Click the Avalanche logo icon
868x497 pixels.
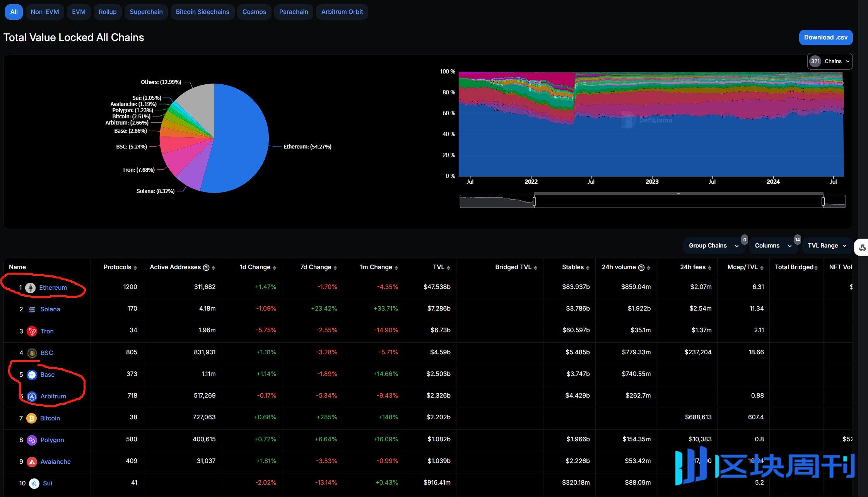(32, 462)
